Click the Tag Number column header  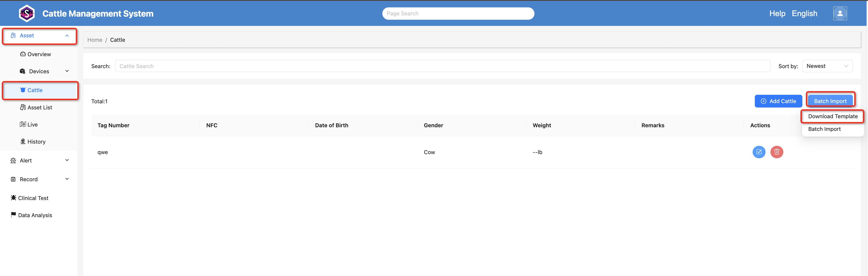tap(113, 125)
